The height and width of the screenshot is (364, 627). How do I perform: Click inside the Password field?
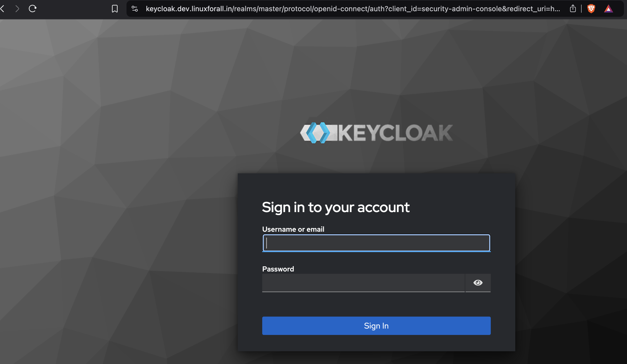tap(363, 283)
